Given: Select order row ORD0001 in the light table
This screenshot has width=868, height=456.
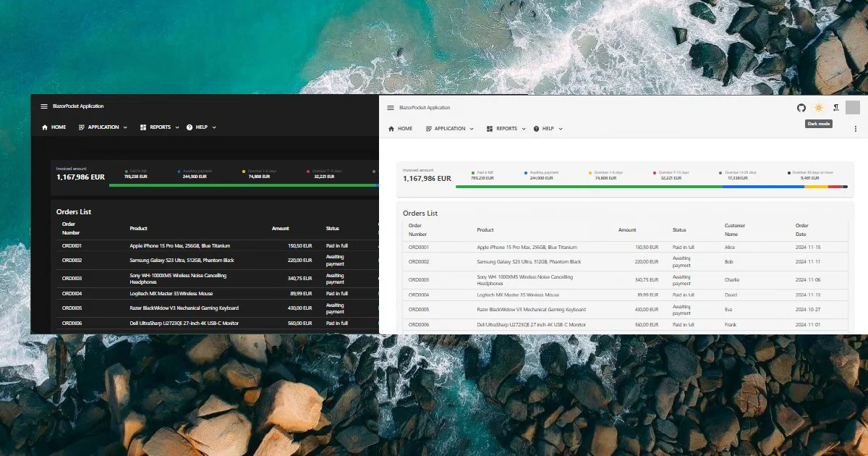Looking at the screenshot, I should [x=625, y=248].
